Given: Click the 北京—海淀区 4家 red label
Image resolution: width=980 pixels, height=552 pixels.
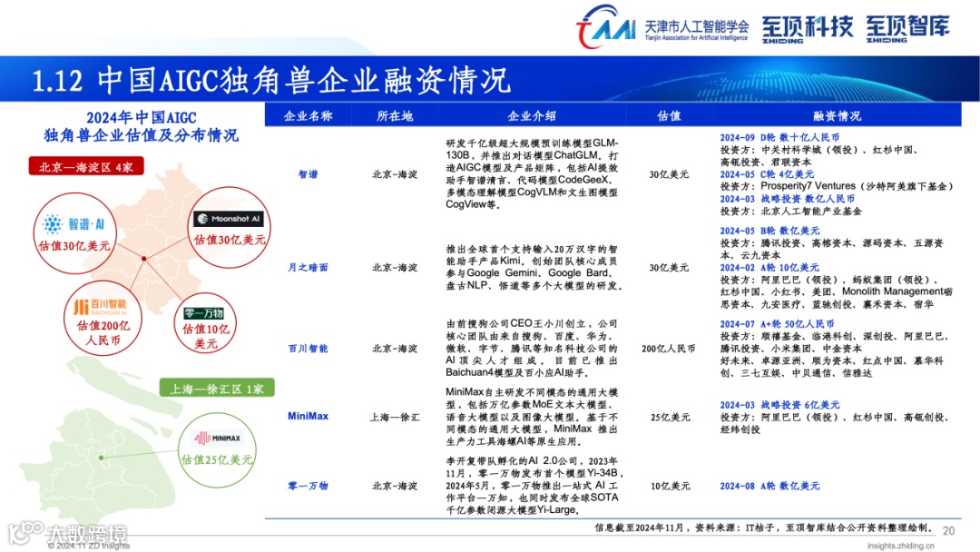Looking at the screenshot, I should [86, 167].
